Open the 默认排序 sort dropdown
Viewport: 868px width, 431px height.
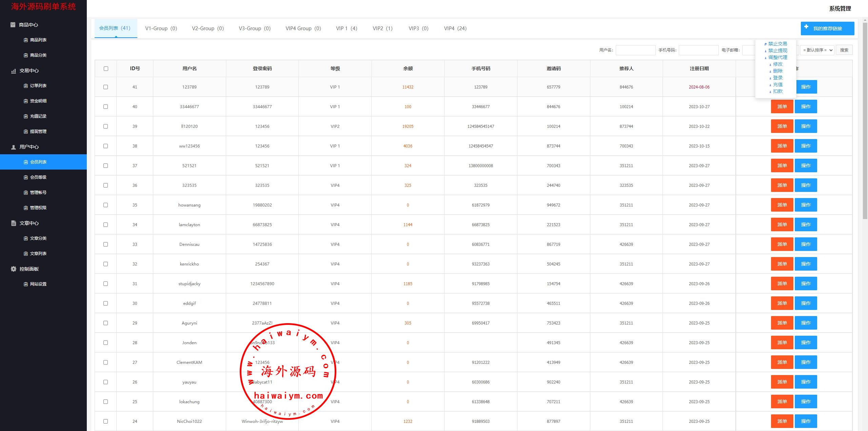(x=818, y=50)
